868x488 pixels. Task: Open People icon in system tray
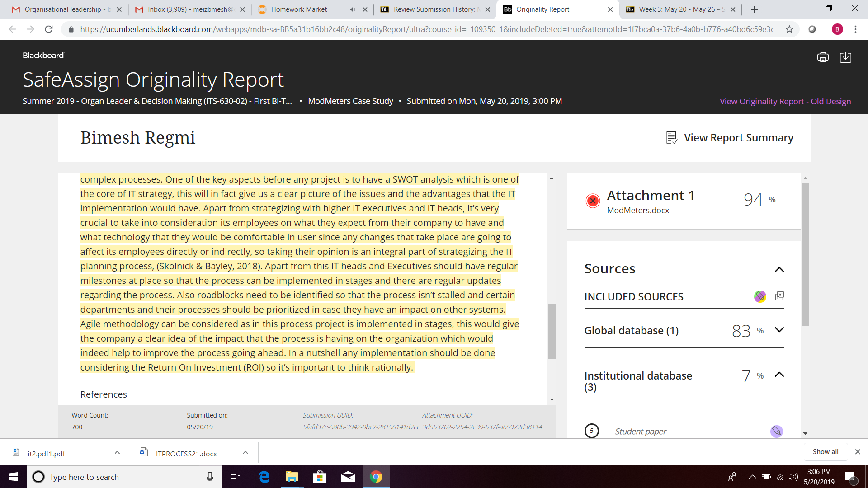coord(732,477)
